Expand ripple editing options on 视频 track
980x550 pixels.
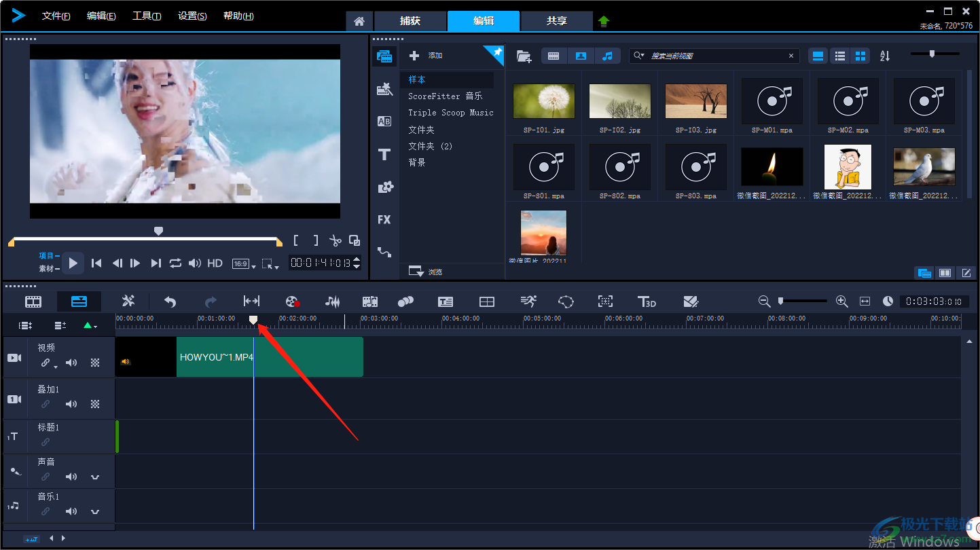pyautogui.click(x=56, y=367)
